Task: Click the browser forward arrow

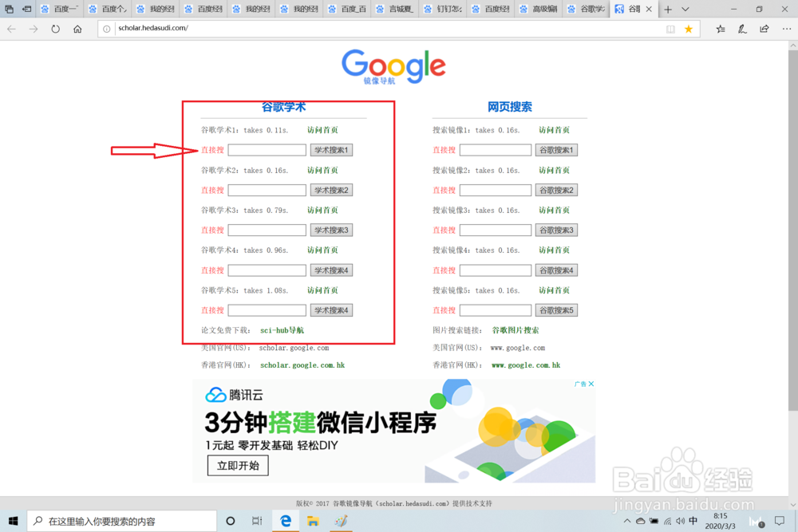Action: click(34, 29)
